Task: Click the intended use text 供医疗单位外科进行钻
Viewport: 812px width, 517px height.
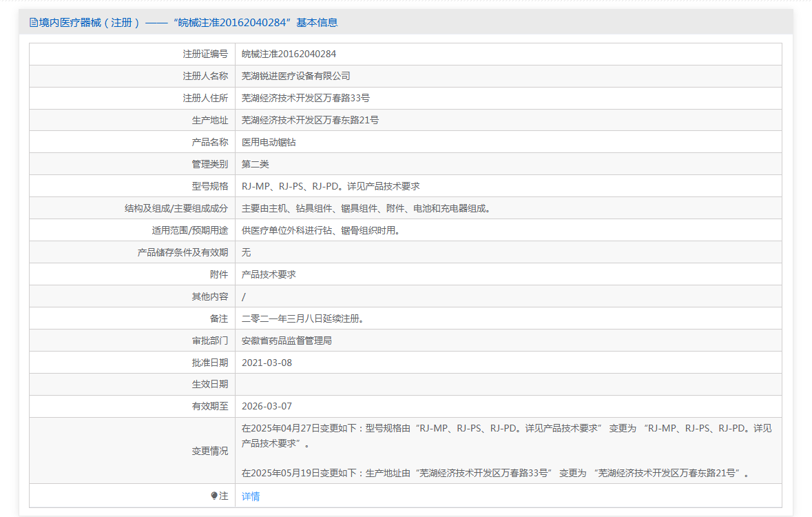Action: click(x=320, y=230)
